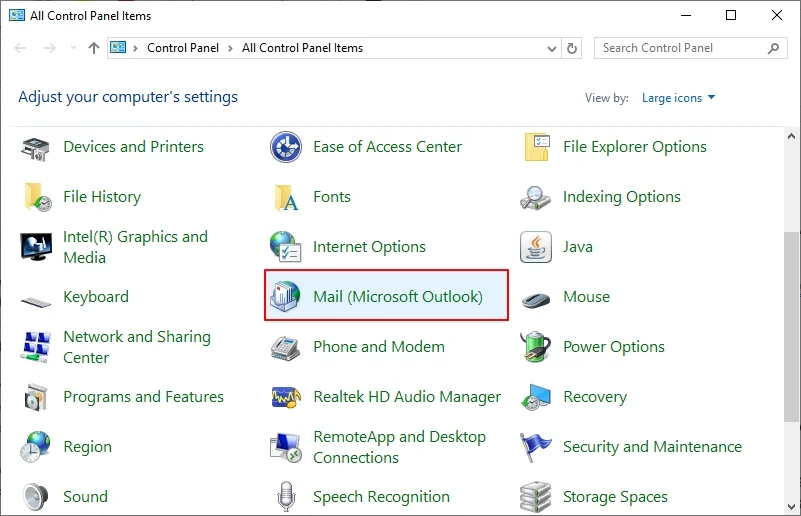Open the Speech Recognition microphone icon

(x=287, y=496)
